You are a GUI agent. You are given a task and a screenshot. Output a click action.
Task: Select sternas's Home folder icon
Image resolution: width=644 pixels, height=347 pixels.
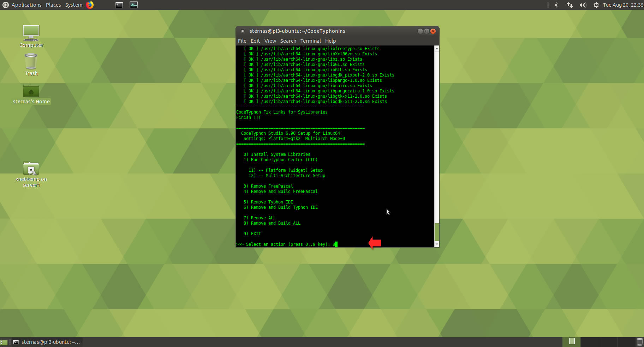point(31,94)
